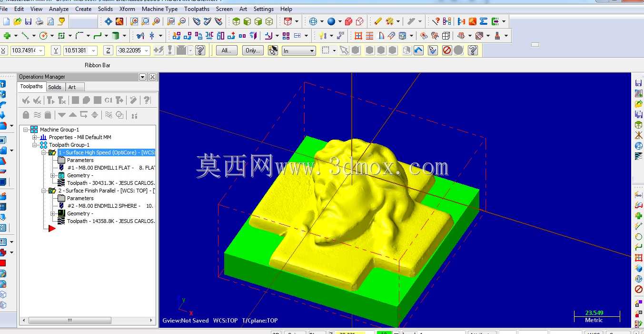This screenshot has height=334, width=644.
Task: Move insert arrow down one item
Action: pos(62,115)
